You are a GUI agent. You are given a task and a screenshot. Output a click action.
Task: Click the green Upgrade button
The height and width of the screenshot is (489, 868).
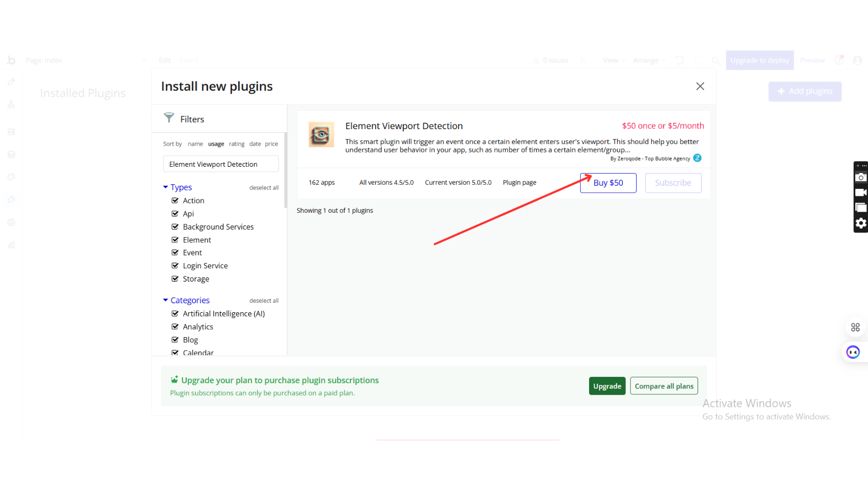click(607, 386)
